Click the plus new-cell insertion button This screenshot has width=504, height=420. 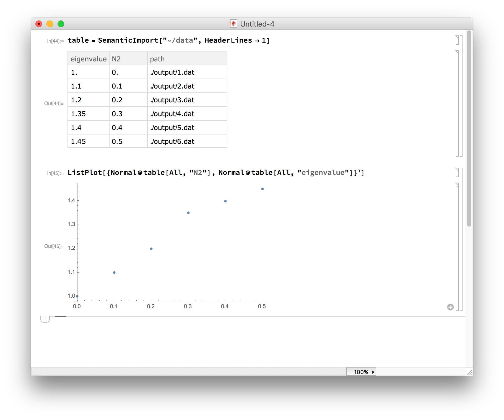[45, 318]
